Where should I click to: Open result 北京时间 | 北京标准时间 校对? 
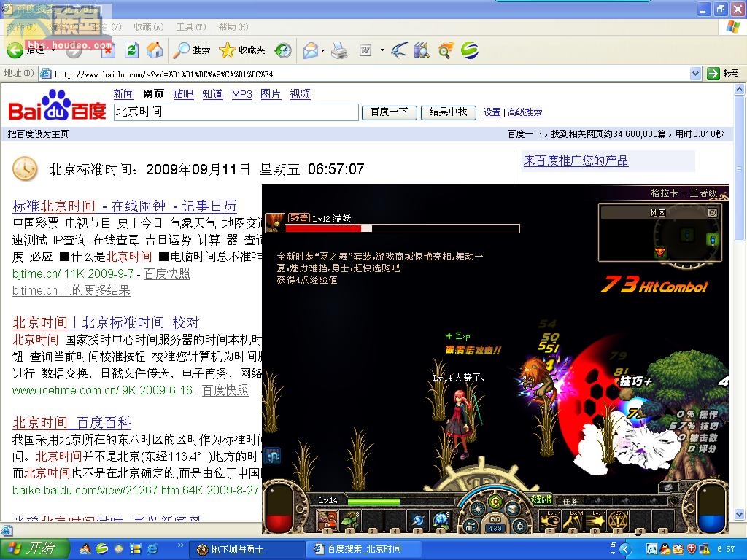[106, 323]
